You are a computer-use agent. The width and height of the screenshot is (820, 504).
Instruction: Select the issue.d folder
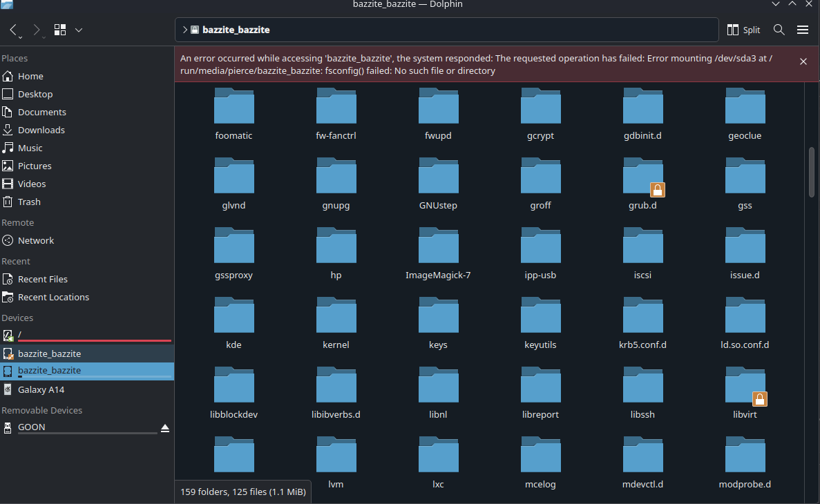point(745,253)
